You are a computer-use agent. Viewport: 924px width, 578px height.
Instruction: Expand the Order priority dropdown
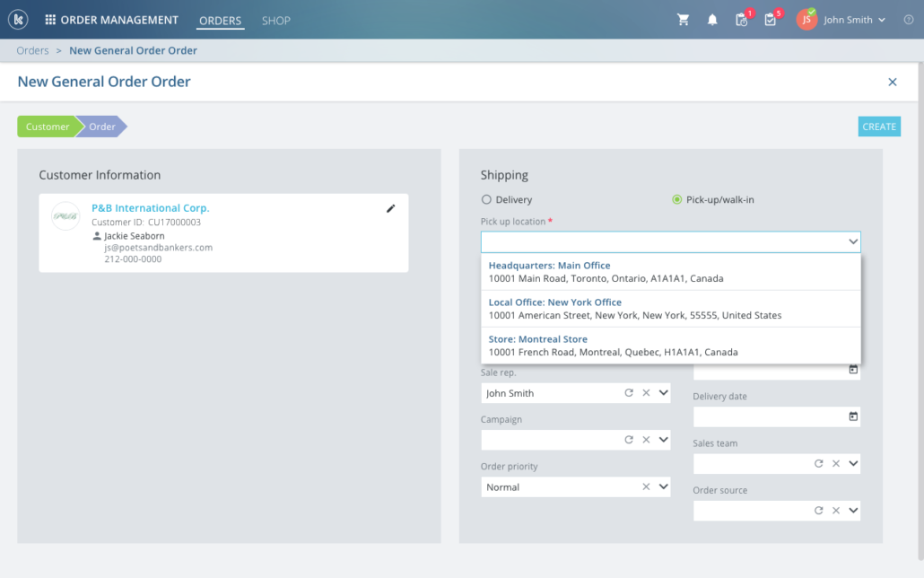[664, 487]
